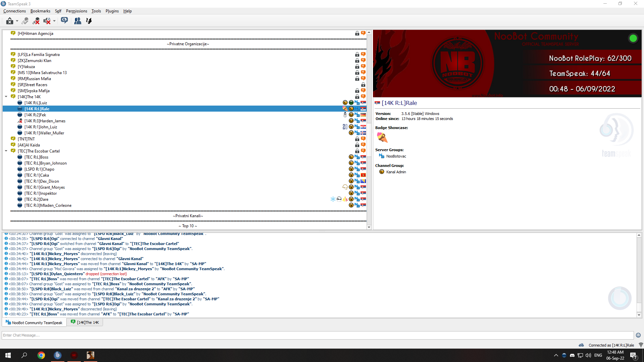
Task: Click the chat log scrollbar up arrow
Action: [639, 235]
